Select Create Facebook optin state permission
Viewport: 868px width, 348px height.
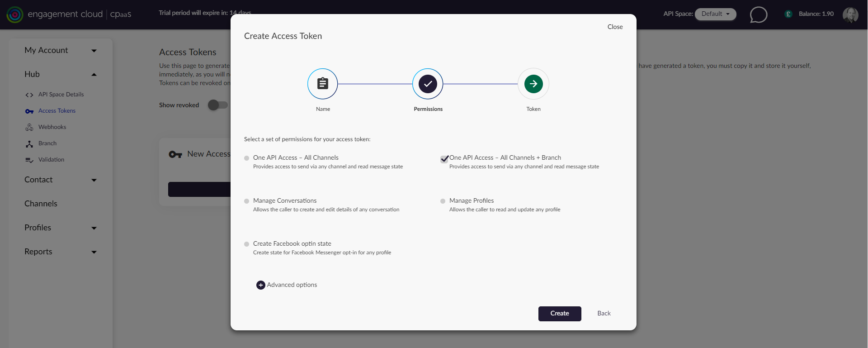(x=246, y=244)
